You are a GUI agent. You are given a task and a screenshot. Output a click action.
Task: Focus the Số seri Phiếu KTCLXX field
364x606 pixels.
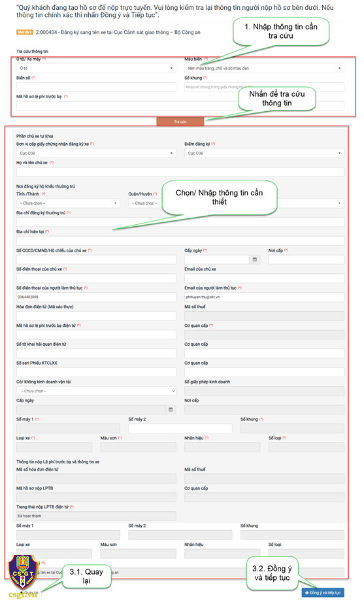point(96,372)
